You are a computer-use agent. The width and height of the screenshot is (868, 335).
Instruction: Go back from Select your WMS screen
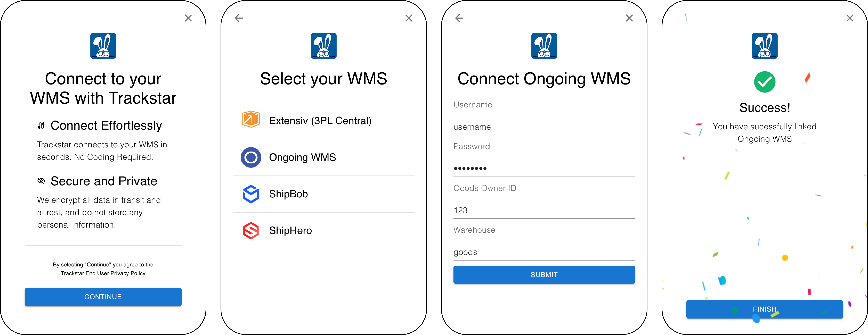pos(239,18)
